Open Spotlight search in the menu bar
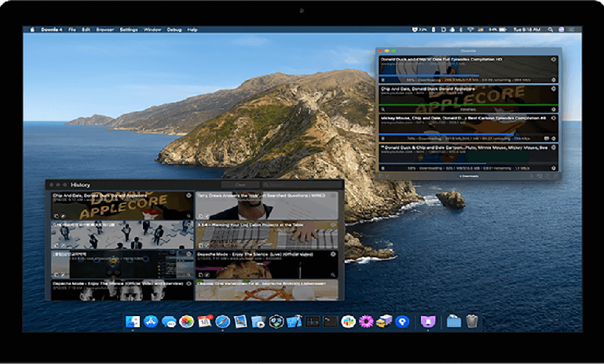The height and width of the screenshot is (364, 604). pyautogui.click(x=551, y=30)
